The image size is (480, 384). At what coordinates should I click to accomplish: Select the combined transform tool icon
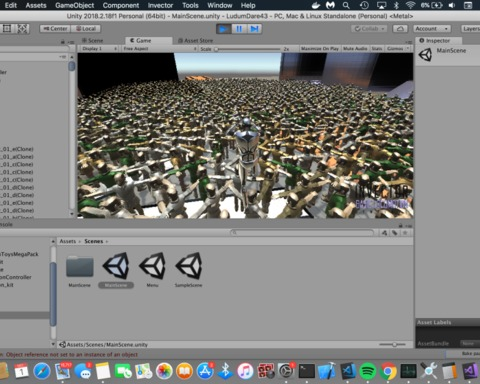(x=22, y=29)
